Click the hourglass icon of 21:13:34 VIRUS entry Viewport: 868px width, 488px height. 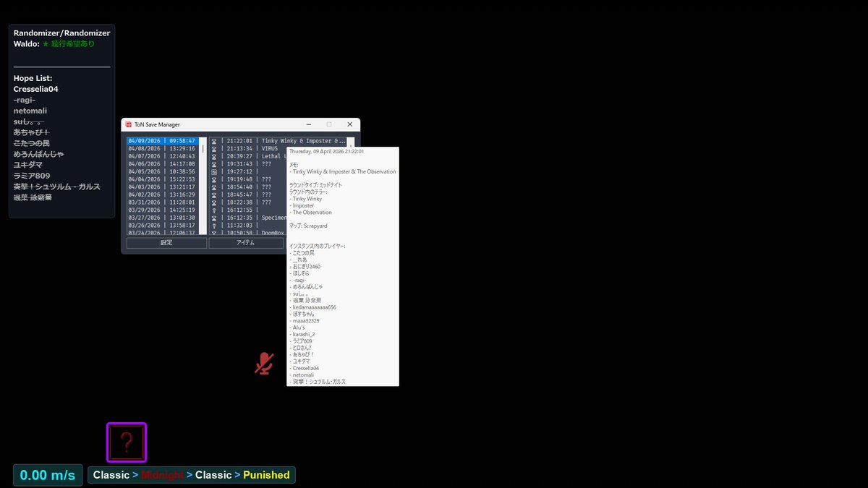pos(214,149)
